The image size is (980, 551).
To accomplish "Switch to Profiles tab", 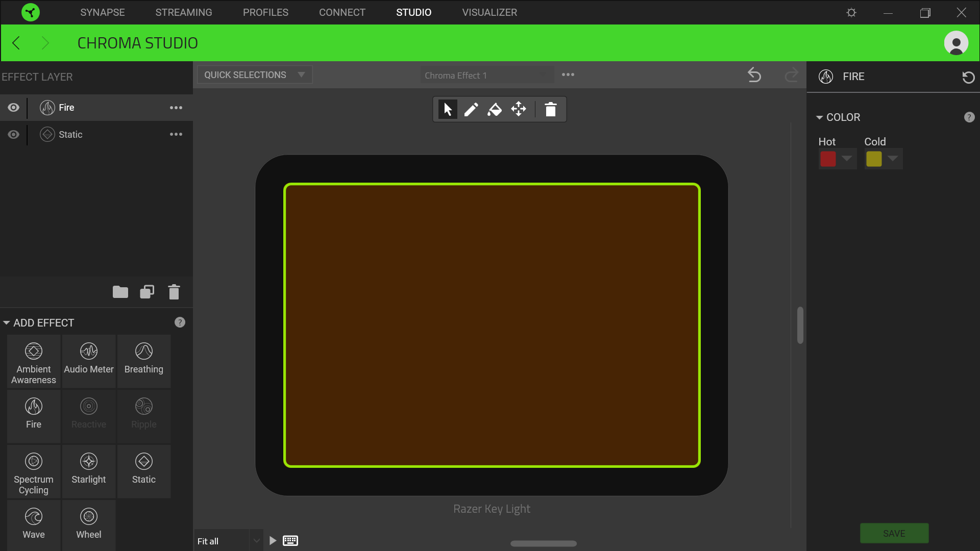I will [265, 12].
